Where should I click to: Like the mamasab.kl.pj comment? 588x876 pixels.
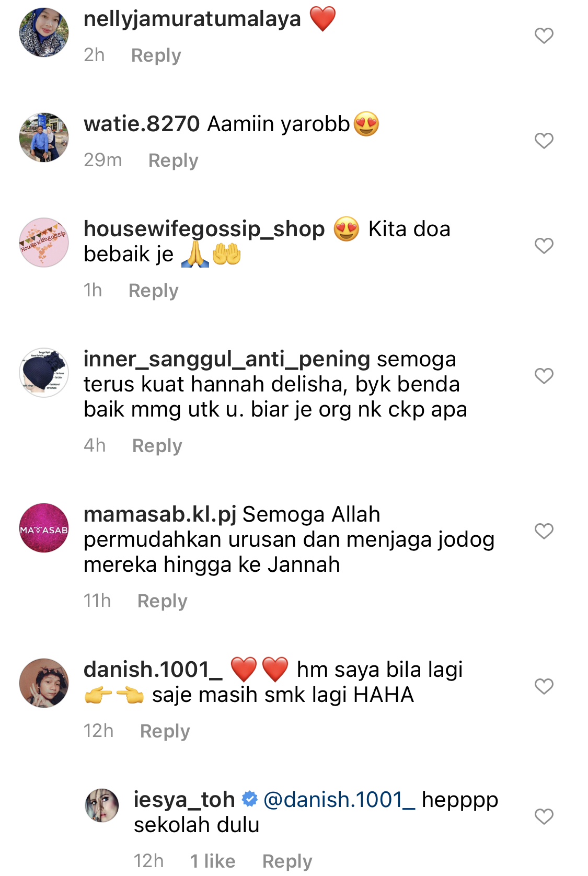544,531
